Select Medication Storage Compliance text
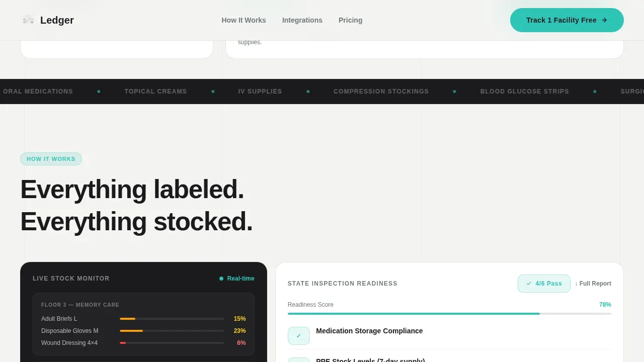 pyautogui.click(x=369, y=331)
